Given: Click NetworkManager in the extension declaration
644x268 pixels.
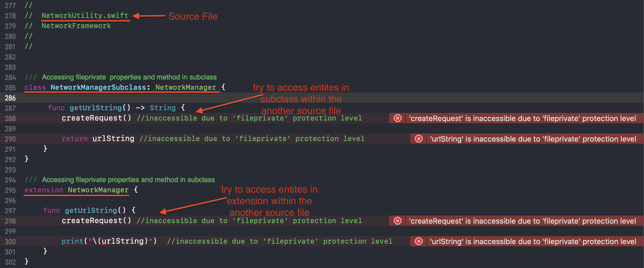Looking at the screenshot, I should tap(98, 190).
